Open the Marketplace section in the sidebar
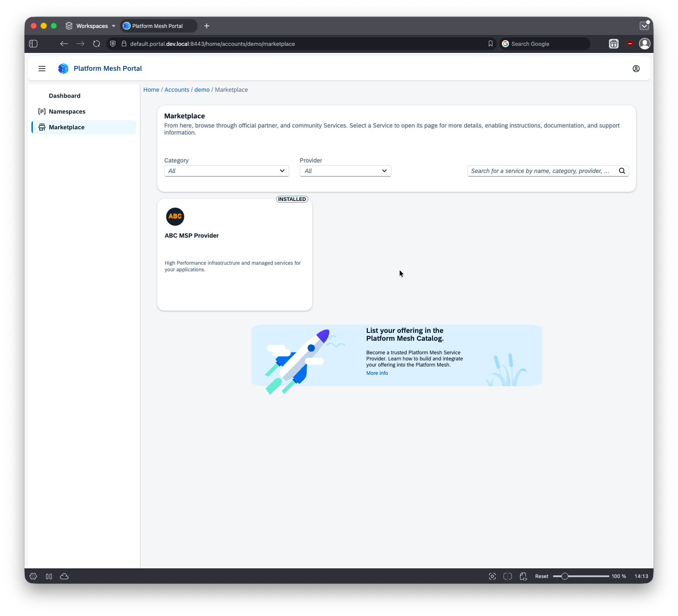 tap(66, 127)
